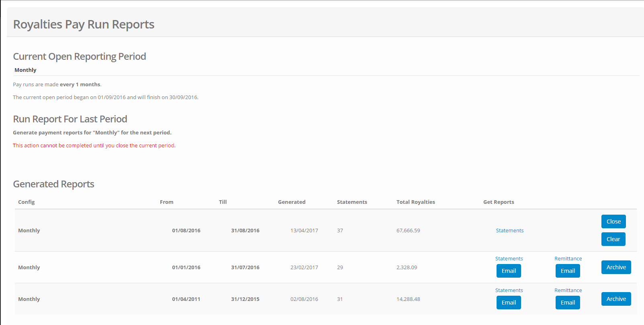Click the From column header
The height and width of the screenshot is (325, 644).
tap(166, 202)
